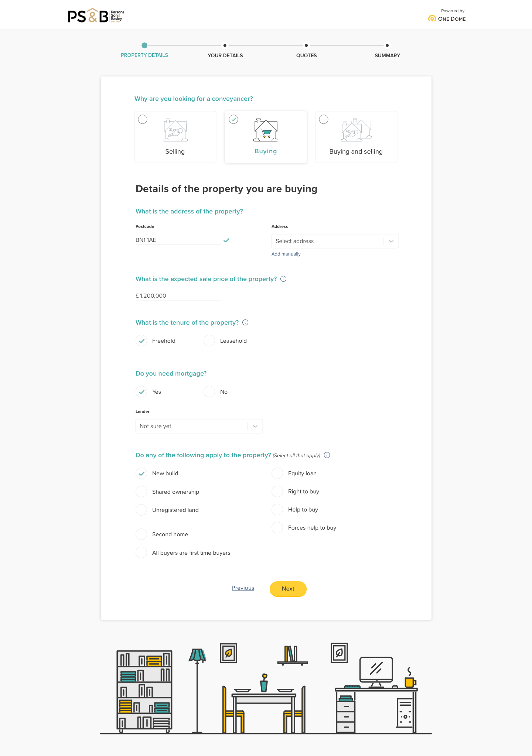Select the Leasehold tenure option
The height and width of the screenshot is (756, 532).
point(209,341)
